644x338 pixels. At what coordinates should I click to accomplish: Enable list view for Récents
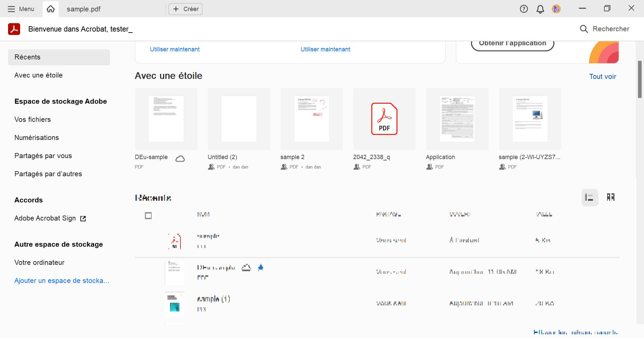(589, 197)
